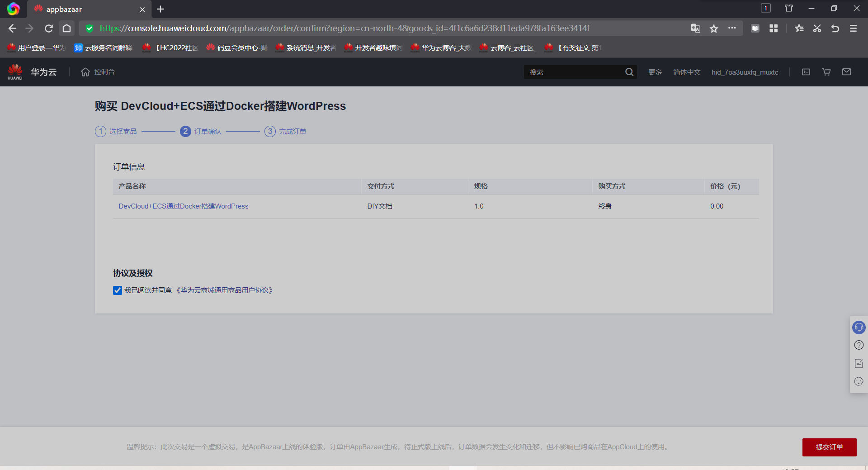Click the browser back arrow
Viewport: 868px width, 470px height.
pos(12,28)
